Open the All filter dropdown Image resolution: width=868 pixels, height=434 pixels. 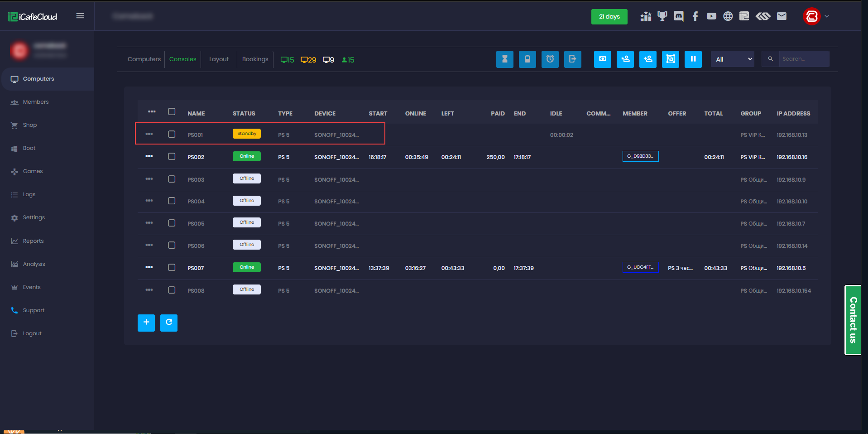point(732,59)
